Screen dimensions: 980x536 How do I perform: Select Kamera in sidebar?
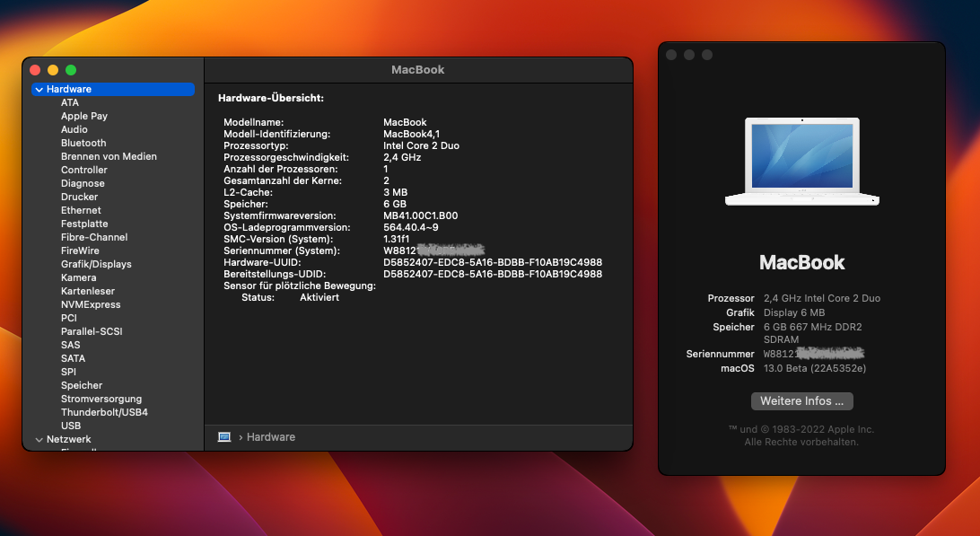coord(79,277)
